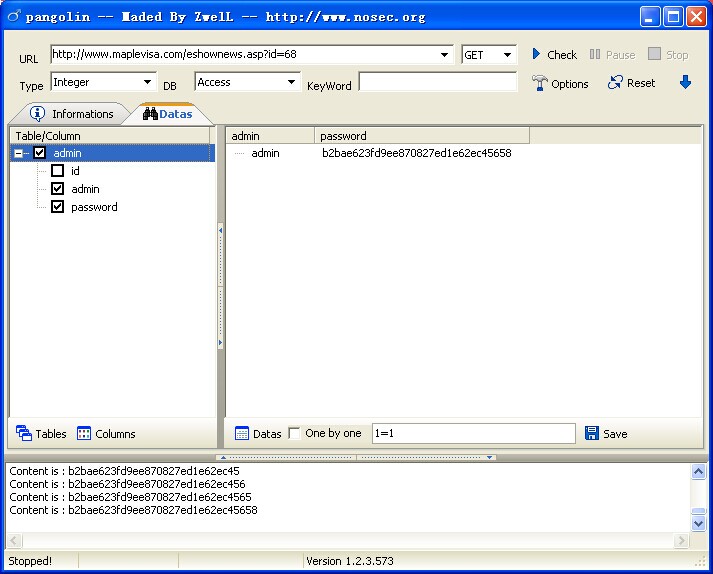713x574 pixels.
Task: Click the Save floppy disk icon
Action: (592, 433)
